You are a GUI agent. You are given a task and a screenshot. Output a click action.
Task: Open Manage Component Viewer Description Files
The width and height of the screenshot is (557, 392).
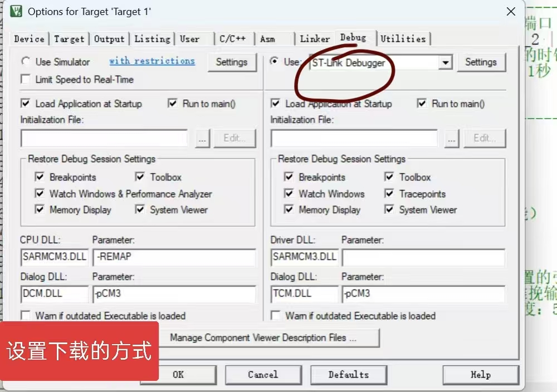[263, 337]
